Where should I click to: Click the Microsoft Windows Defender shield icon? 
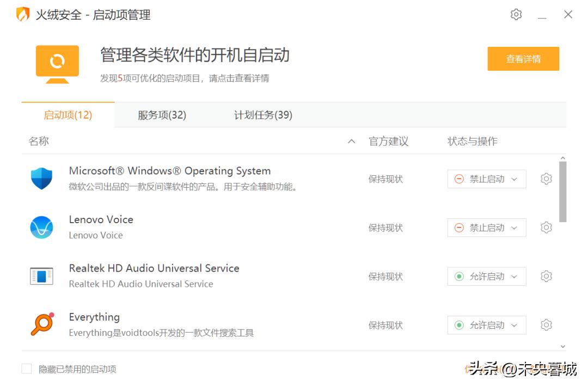pyautogui.click(x=41, y=178)
